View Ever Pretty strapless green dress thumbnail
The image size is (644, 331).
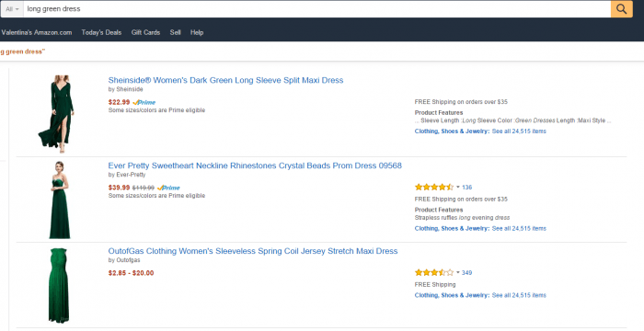point(60,200)
